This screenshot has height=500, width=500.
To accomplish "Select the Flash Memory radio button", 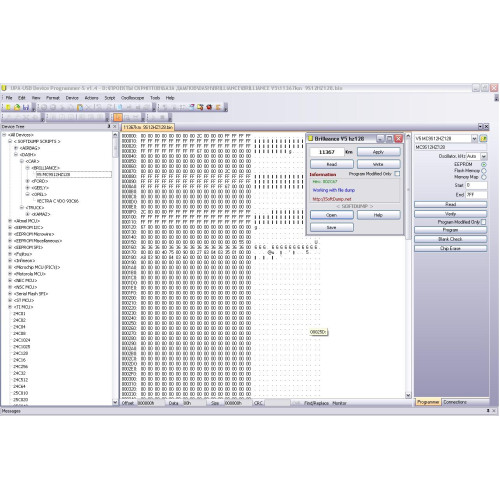I will click(x=484, y=171).
